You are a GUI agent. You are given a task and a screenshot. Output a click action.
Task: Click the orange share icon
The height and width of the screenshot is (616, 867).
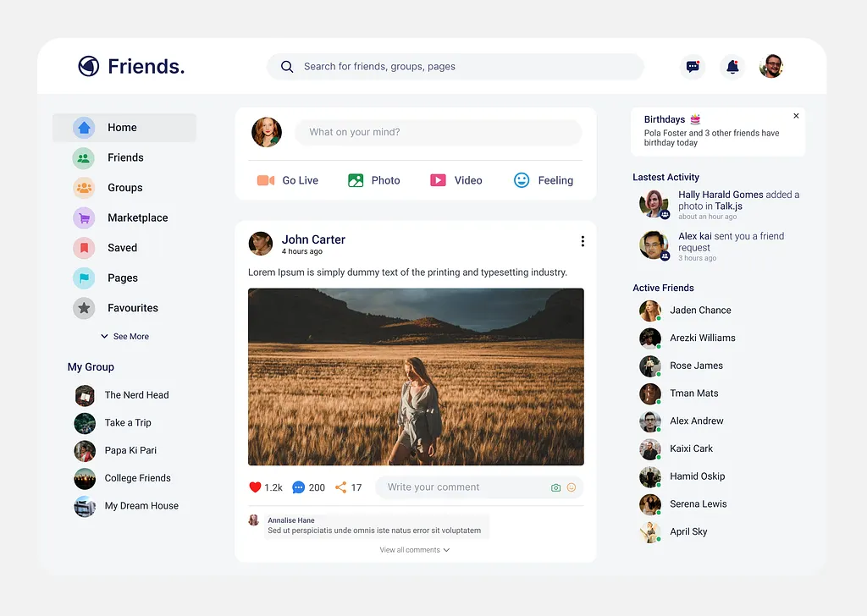pyautogui.click(x=340, y=487)
